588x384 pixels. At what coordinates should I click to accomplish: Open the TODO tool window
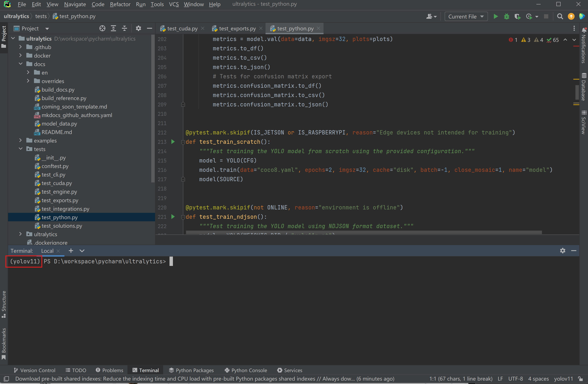pos(76,370)
